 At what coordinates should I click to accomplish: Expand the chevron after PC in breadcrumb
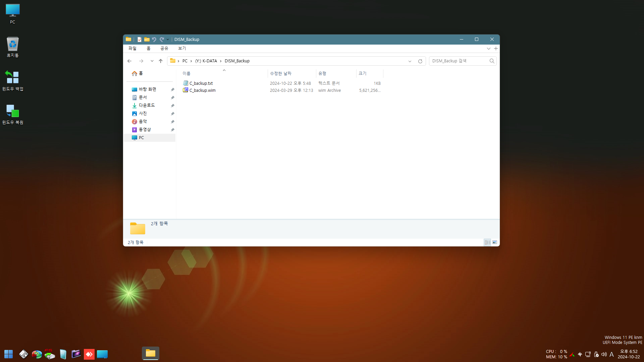click(x=191, y=61)
